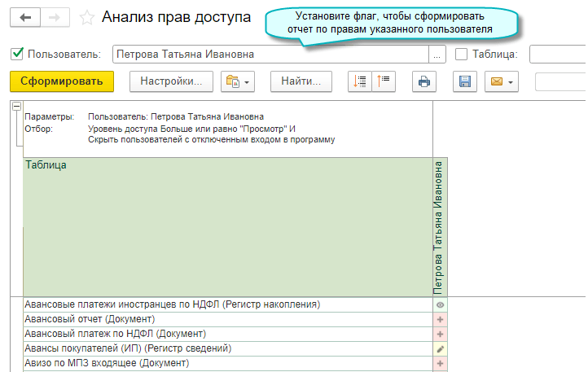The height and width of the screenshot is (372, 588).
Task: Select the Таблица column header cell
Action: coord(228,227)
